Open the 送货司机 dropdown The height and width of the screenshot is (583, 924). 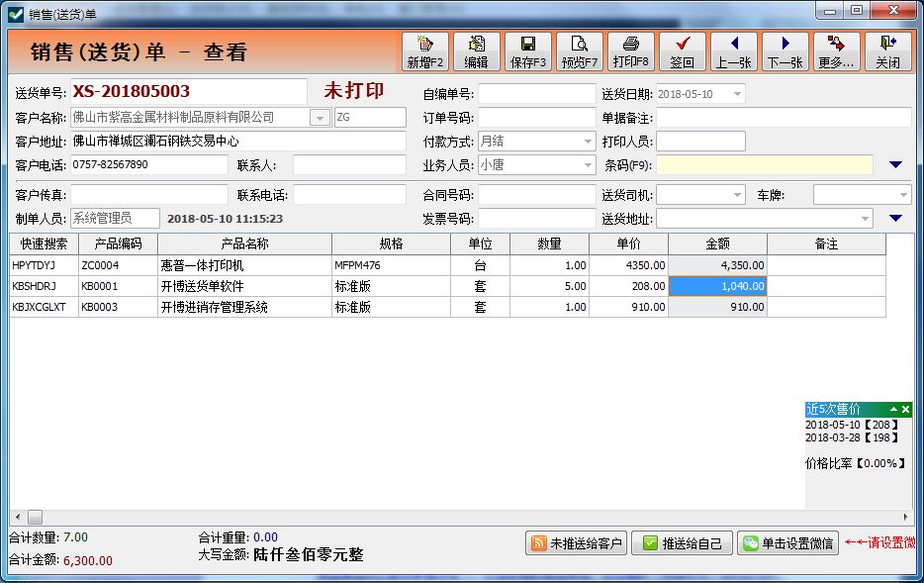pyautogui.click(x=737, y=195)
